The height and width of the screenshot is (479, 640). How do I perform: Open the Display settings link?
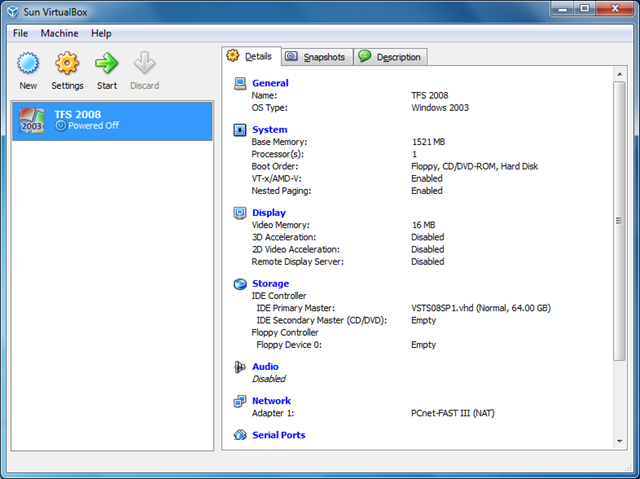(x=269, y=213)
